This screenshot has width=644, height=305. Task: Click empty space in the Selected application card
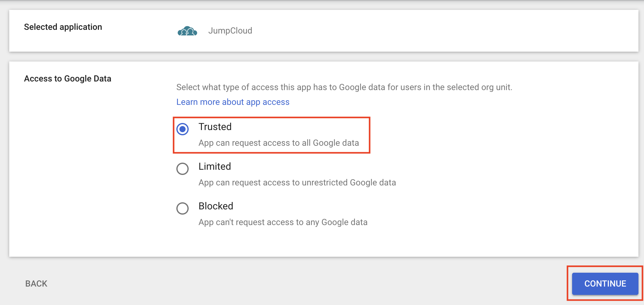(430, 31)
